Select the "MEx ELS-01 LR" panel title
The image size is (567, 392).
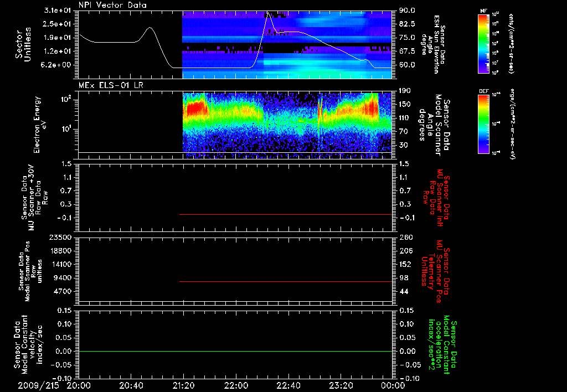pyautogui.click(x=111, y=85)
